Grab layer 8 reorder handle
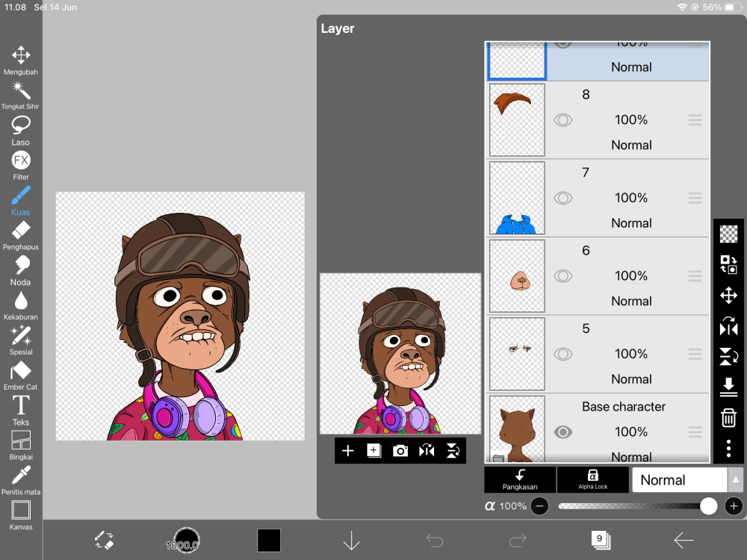Image resolution: width=747 pixels, height=560 pixels. tap(695, 120)
